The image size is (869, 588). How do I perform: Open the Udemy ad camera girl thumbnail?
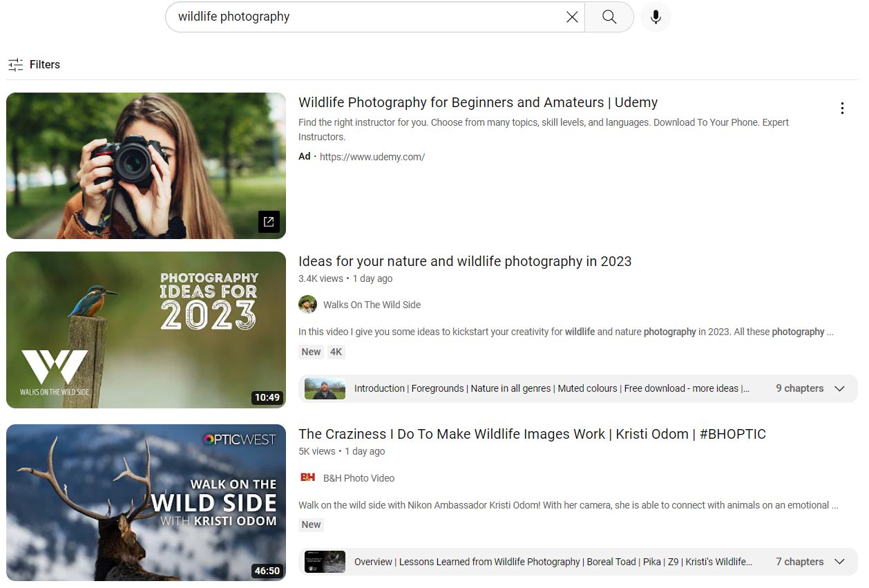pos(146,166)
